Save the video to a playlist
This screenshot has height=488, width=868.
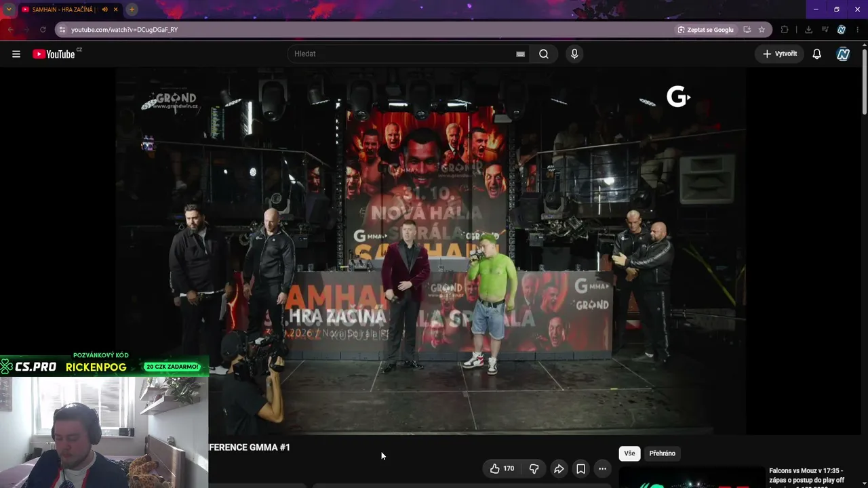point(580,468)
